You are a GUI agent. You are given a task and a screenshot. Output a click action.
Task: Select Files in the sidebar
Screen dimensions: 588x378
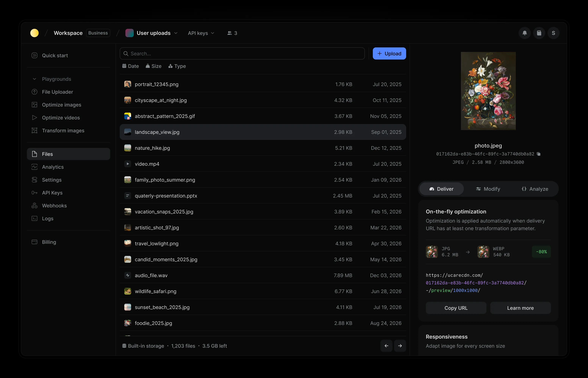pyautogui.click(x=68, y=154)
